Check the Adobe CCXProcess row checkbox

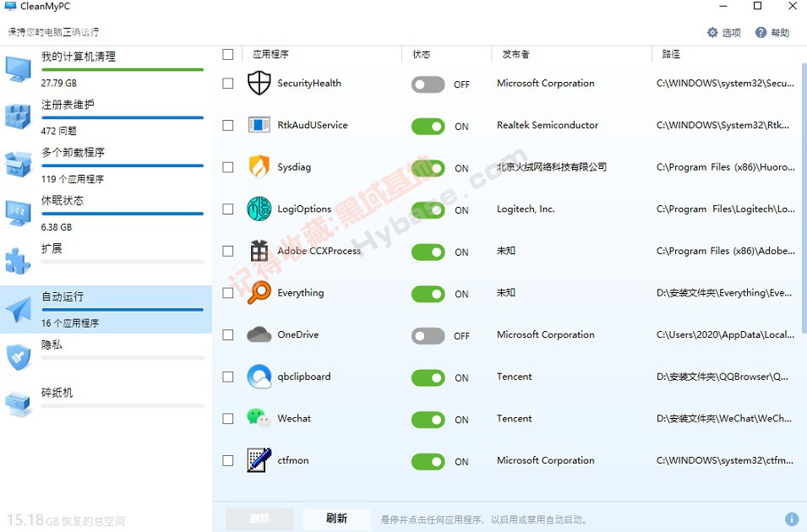[x=228, y=251]
